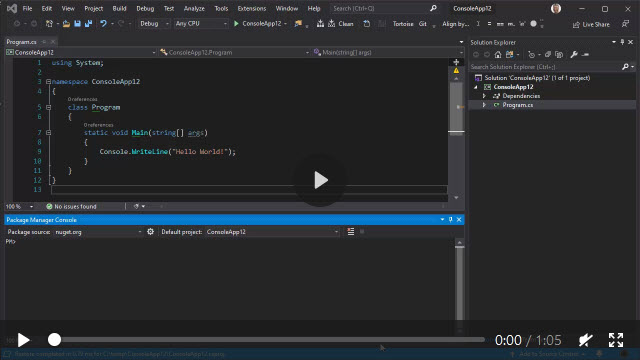Open Package Manager Console settings gear
Screen dimensions: 640x360
150,231
